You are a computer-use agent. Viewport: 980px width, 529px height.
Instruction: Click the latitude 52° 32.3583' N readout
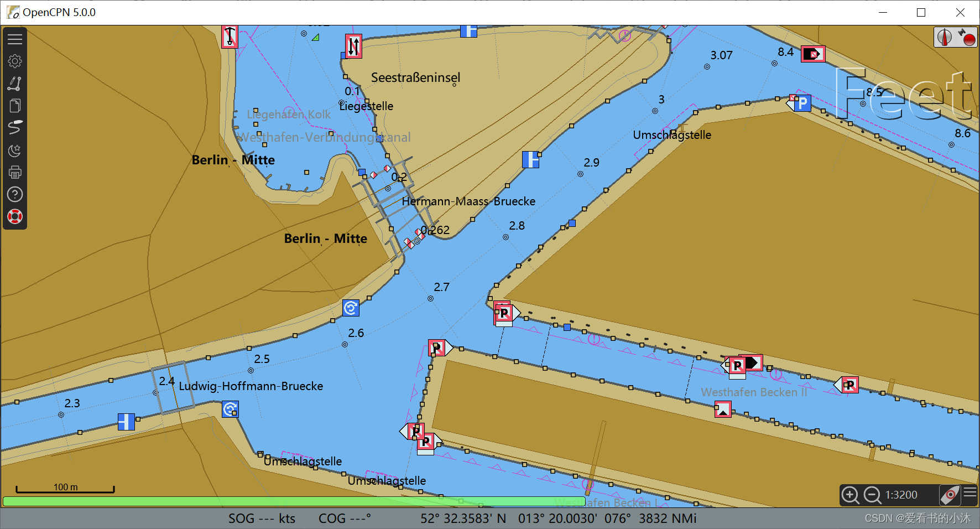click(463, 518)
